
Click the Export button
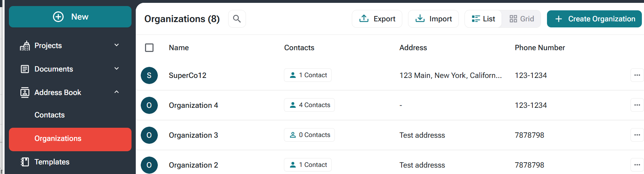(x=377, y=19)
